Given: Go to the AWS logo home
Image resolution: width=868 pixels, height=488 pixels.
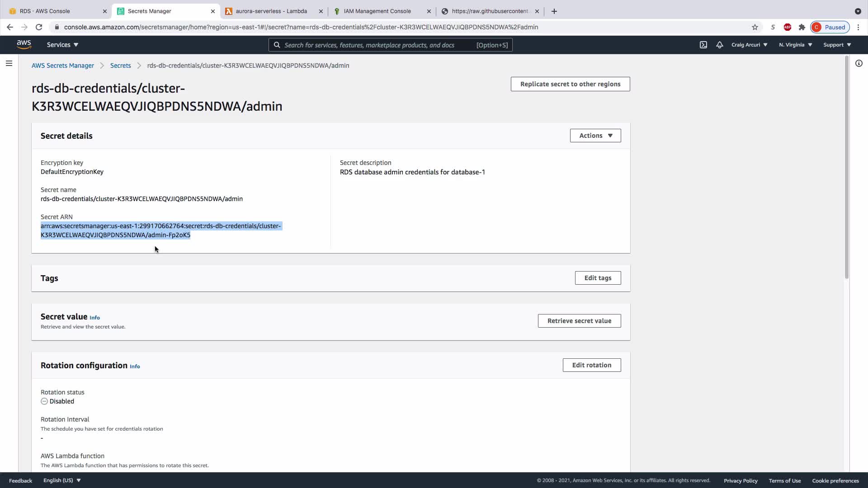Looking at the screenshot, I should [x=24, y=44].
